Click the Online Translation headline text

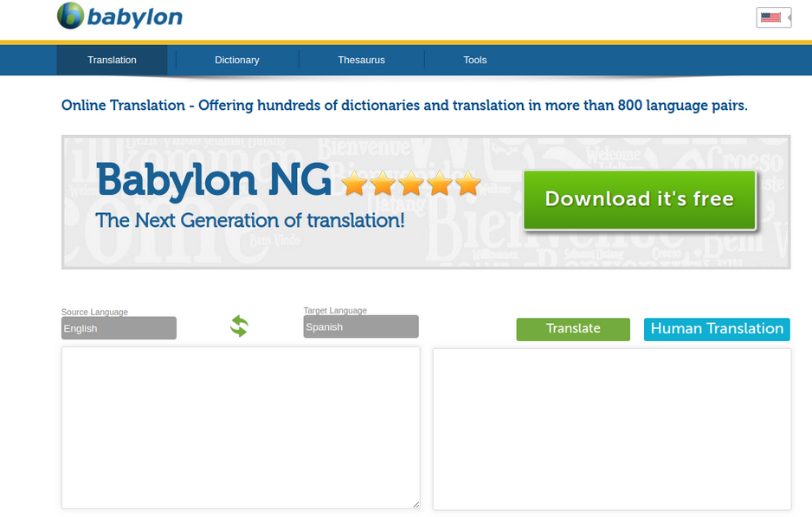(x=404, y=106)
